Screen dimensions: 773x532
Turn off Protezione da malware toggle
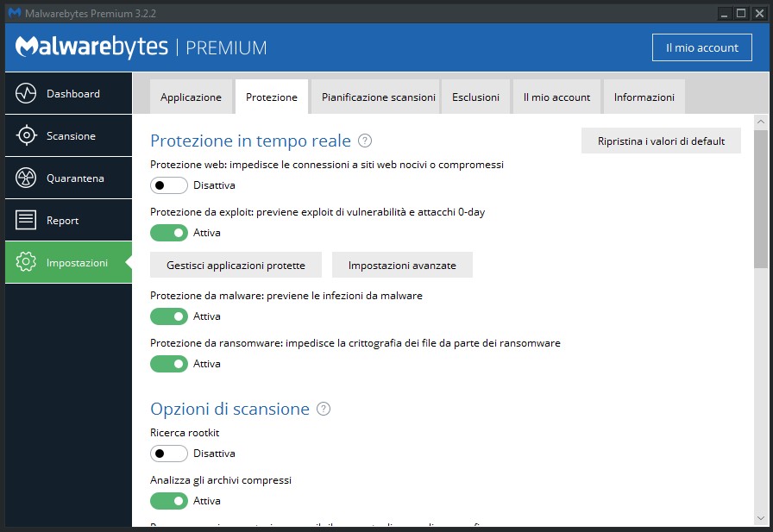168,316
